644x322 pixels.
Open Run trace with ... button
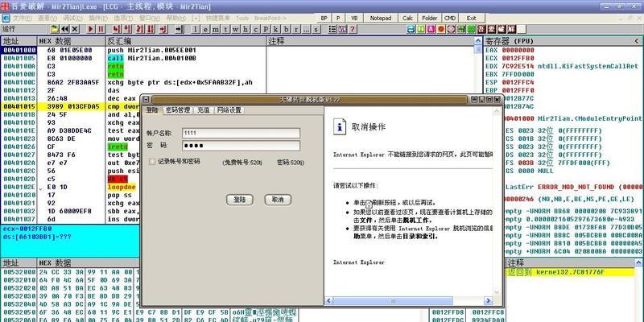coord(306,29)
